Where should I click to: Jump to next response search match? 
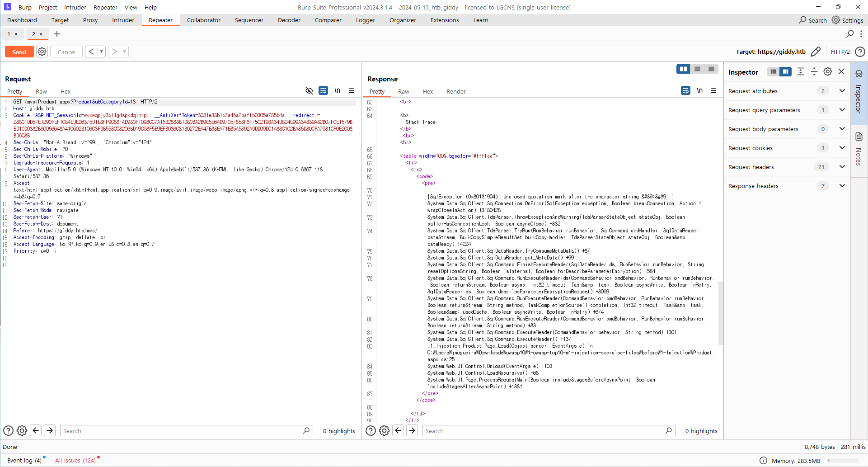[412, 431]
